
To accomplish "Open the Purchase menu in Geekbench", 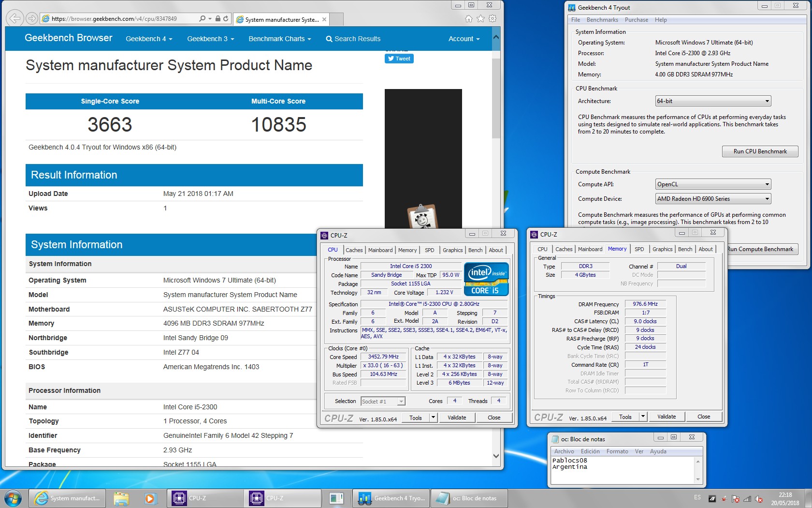I will tap(637, 20).
